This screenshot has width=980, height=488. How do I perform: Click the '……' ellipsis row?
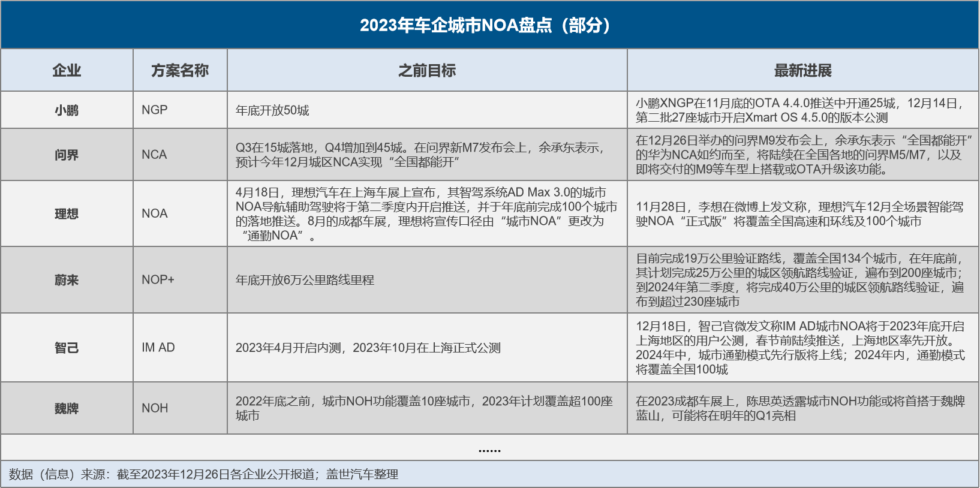point(489,447)
